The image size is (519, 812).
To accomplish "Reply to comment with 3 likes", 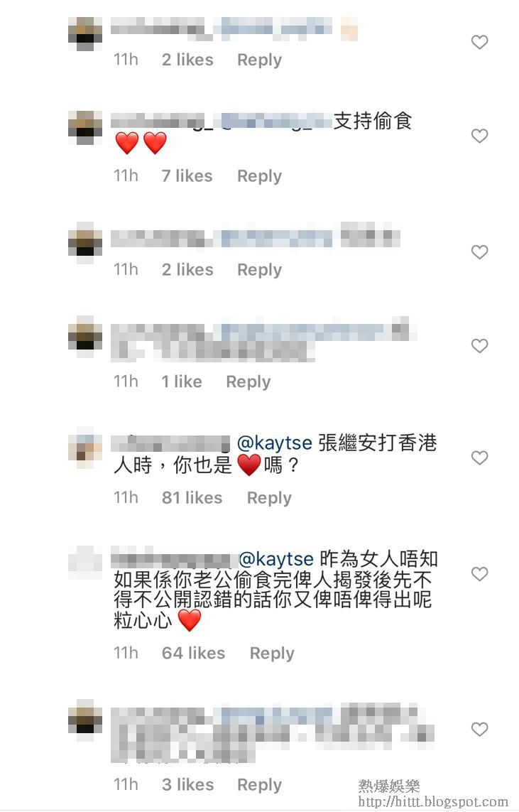I will click(259, 785).
